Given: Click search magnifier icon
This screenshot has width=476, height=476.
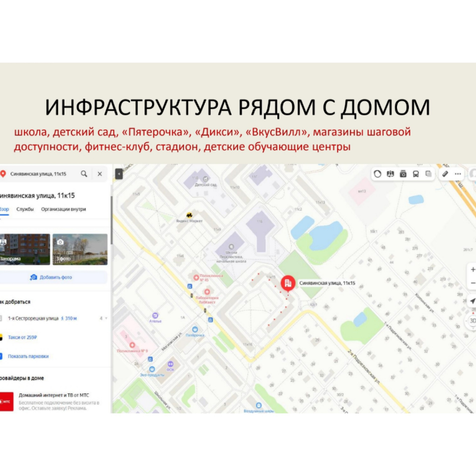Looking at the screenshot, I should tap(84, 174).
